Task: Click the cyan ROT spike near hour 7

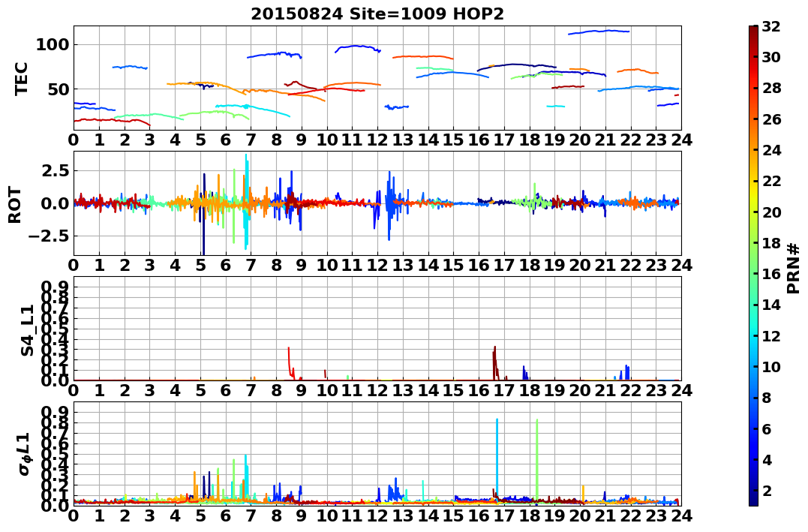Action: click(246, 201)
